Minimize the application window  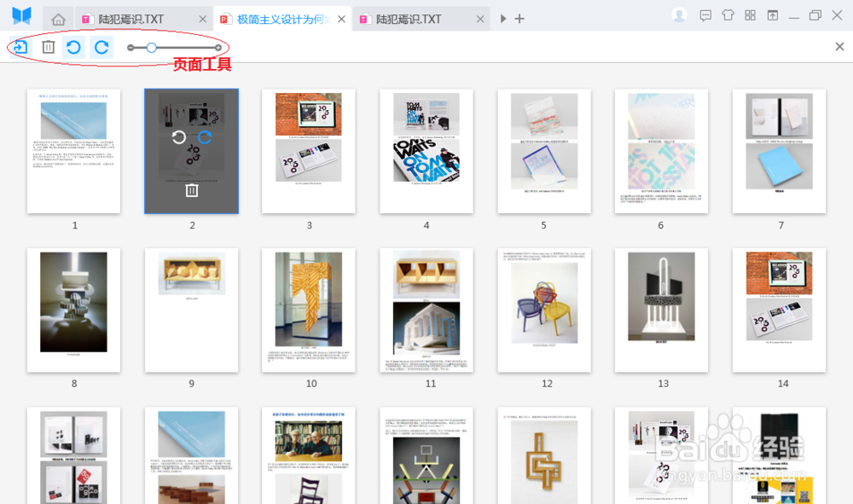pyautogui.click(x=793, y=16)
